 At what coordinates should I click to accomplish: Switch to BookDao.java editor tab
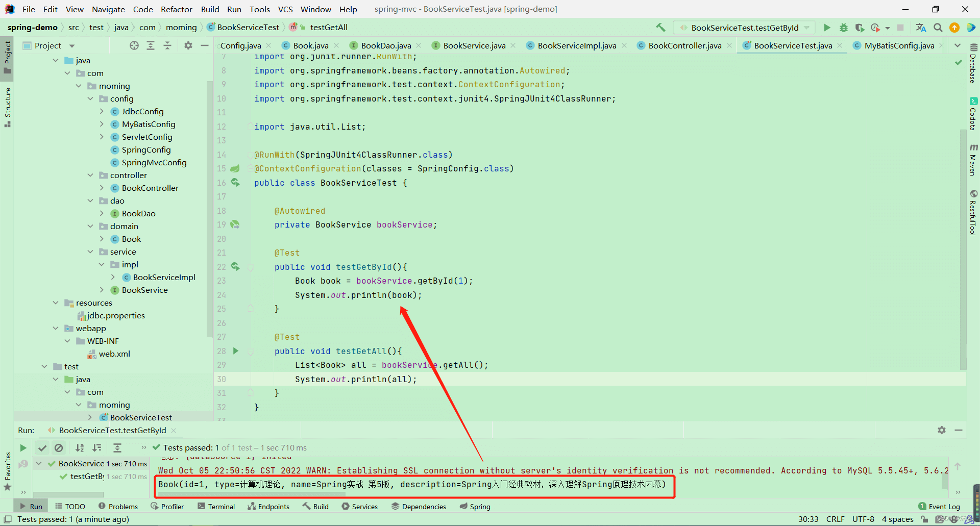[385, 45]
